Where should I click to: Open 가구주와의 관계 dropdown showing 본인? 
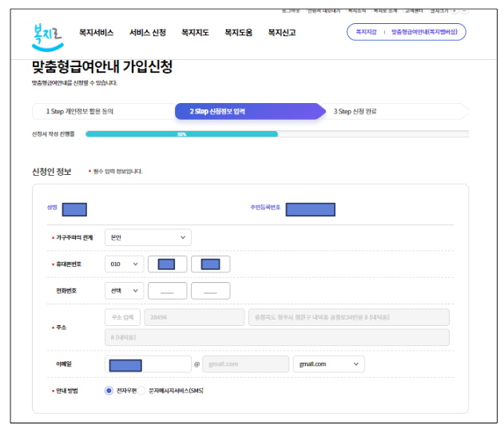click(148, 237)
